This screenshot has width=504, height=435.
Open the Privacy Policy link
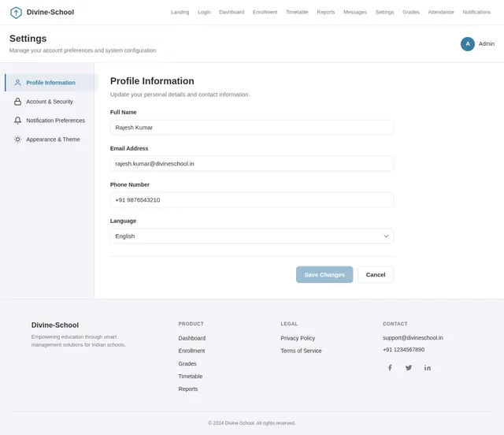coord(298,338)
